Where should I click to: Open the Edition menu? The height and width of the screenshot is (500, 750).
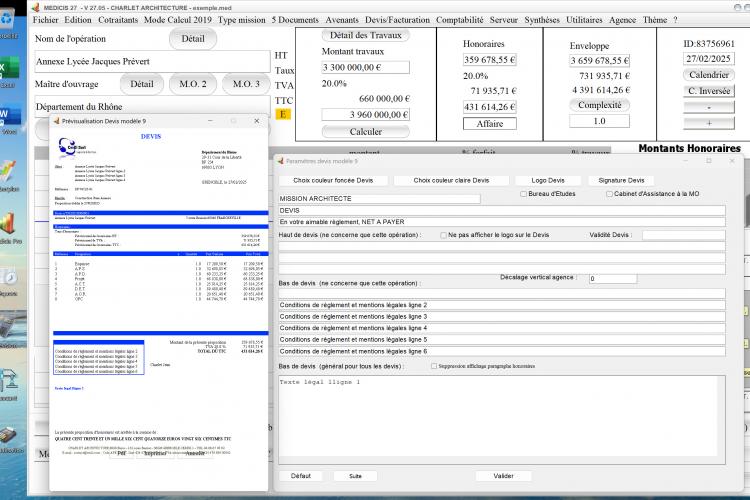pyautogui.click(x=77, y=20)
